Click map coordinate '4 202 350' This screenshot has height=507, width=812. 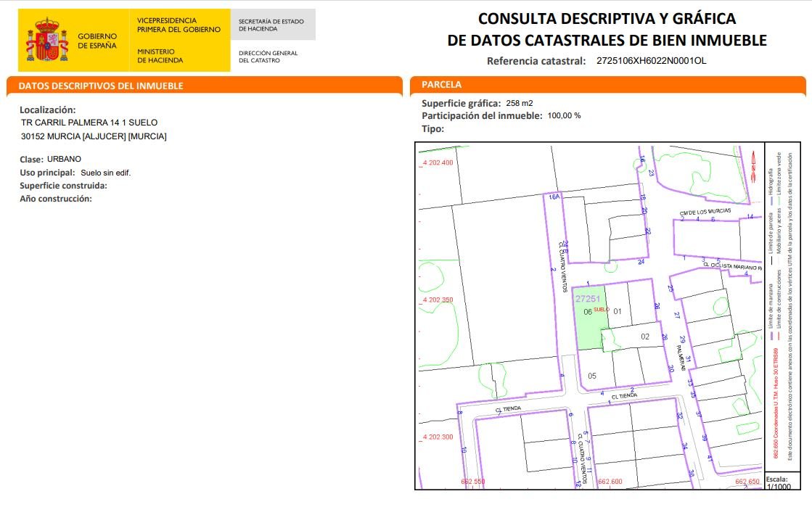(x=438, y=300)
